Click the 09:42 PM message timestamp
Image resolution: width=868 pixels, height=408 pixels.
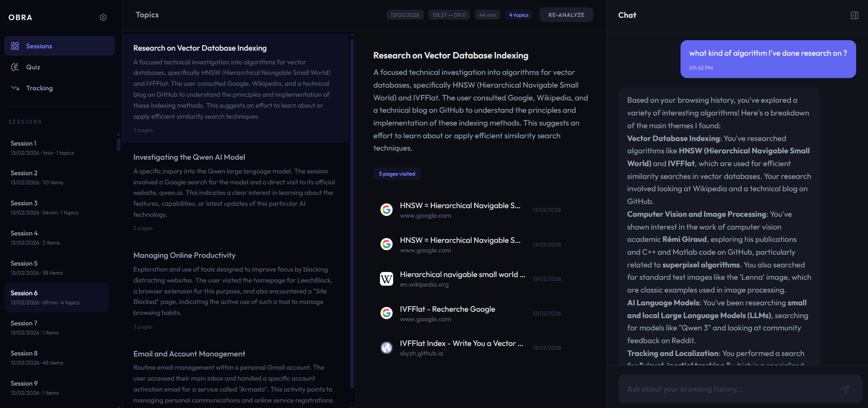click(701, 68)
